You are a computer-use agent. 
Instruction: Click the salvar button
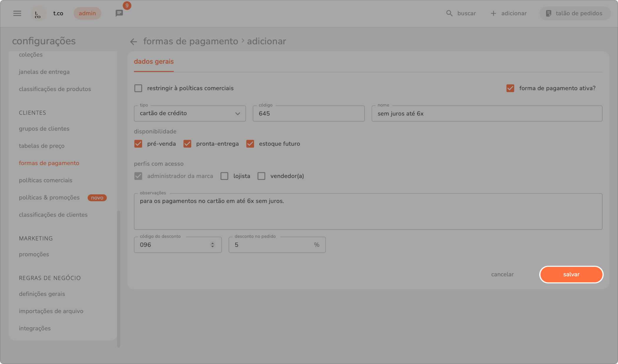tap(571, 274)
